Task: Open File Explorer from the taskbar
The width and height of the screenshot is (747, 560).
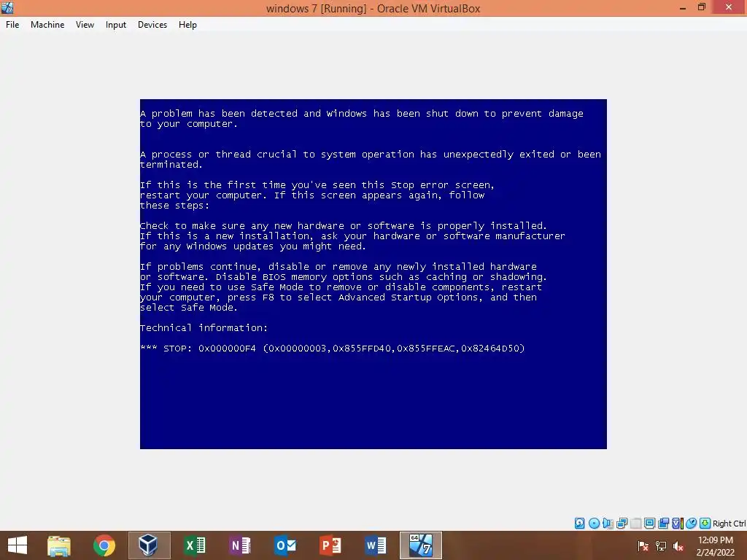Action: [x=59, y=545]
